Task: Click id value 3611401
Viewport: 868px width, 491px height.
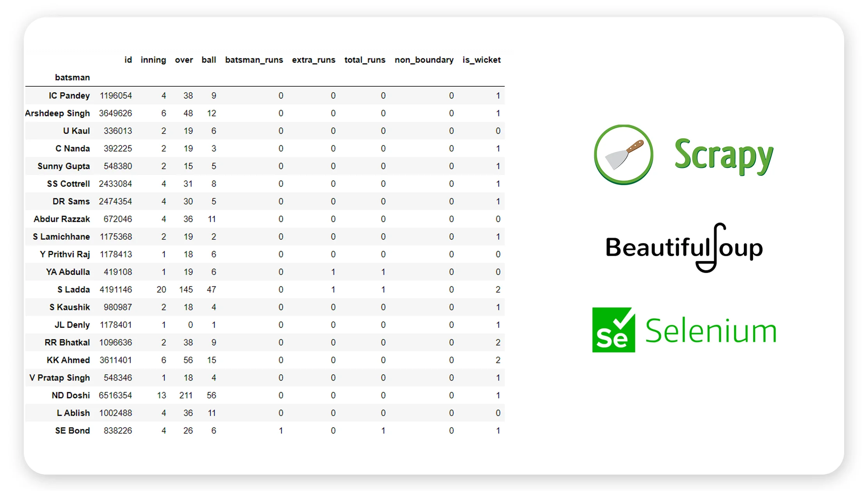Action: [x=116, y=360]
